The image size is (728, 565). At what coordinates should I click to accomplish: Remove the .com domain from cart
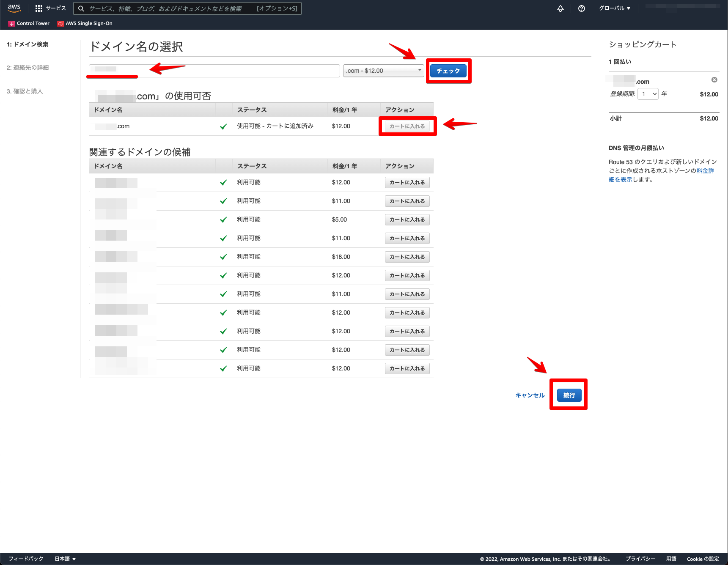tap(714, 80)
